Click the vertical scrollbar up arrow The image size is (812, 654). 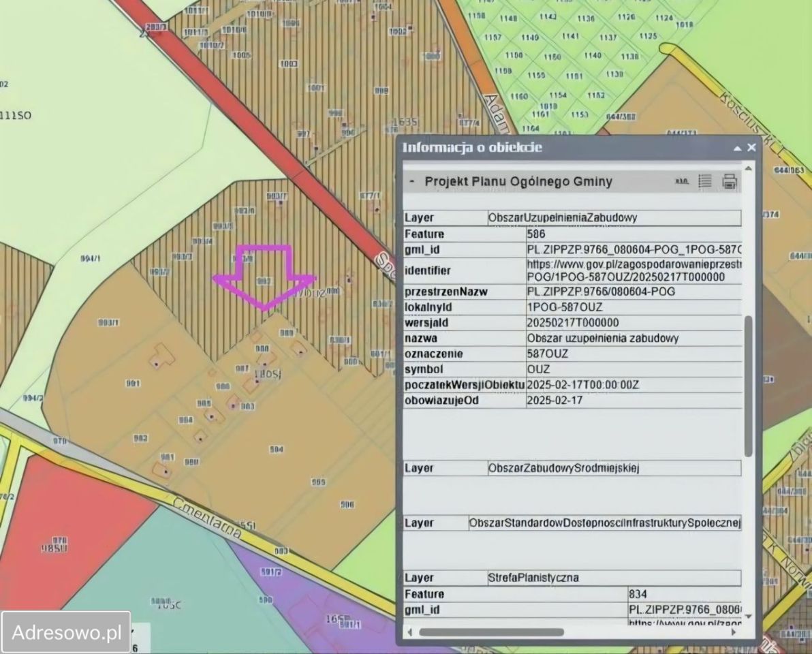click(x=749, y=168)
